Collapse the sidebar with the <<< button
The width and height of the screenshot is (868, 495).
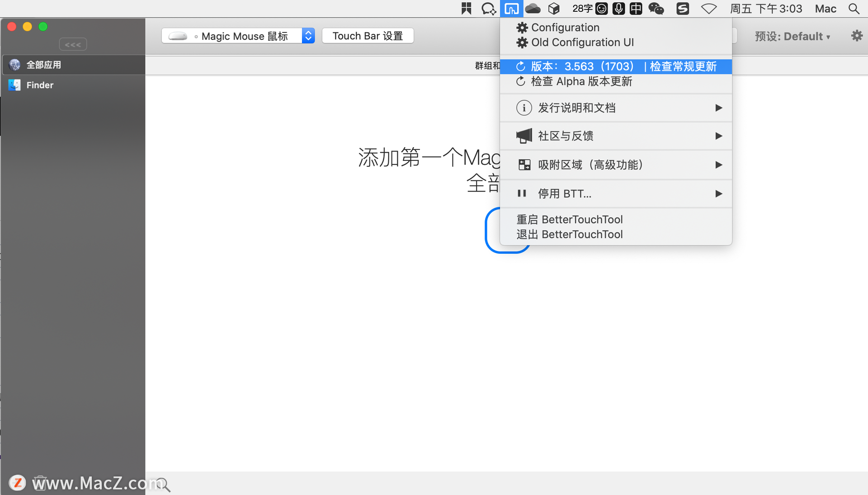click(73, 44)
